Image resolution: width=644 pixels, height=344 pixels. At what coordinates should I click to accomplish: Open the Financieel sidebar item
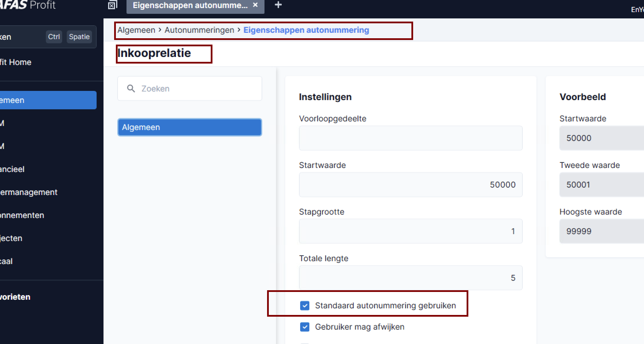(12, 169)
